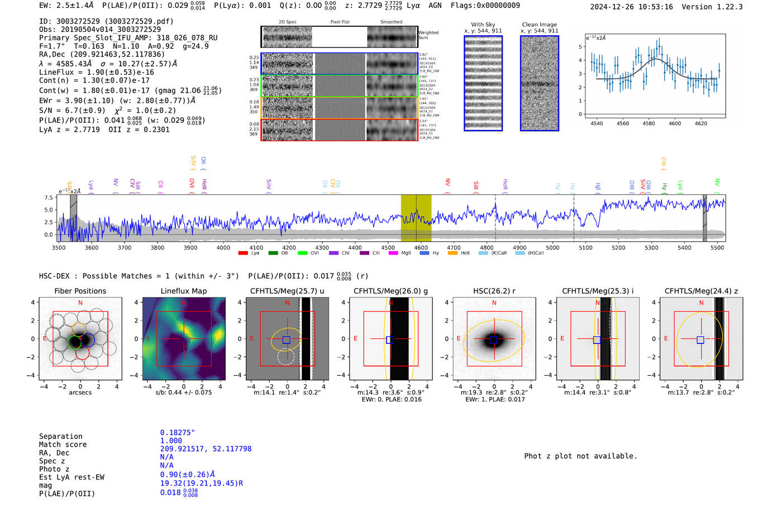
Task: Open the CFHTLS/Meg u-band cutout
Action: tap(287, 339)
